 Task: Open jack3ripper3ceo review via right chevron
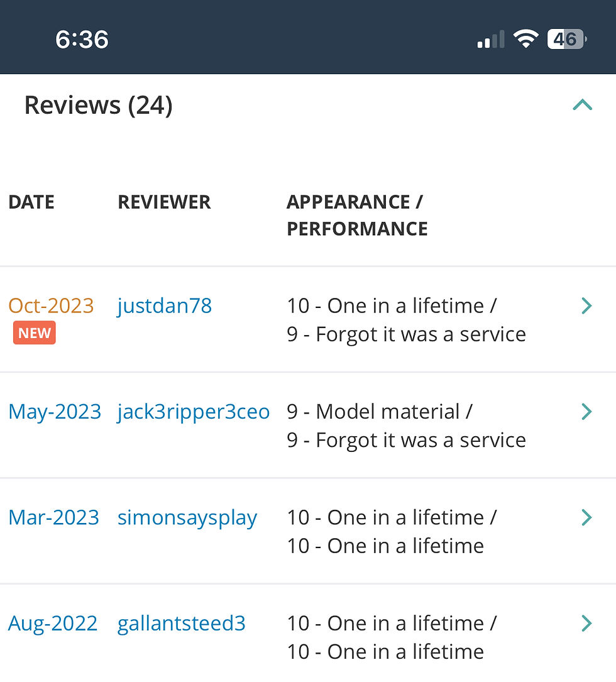click(586, 412)
